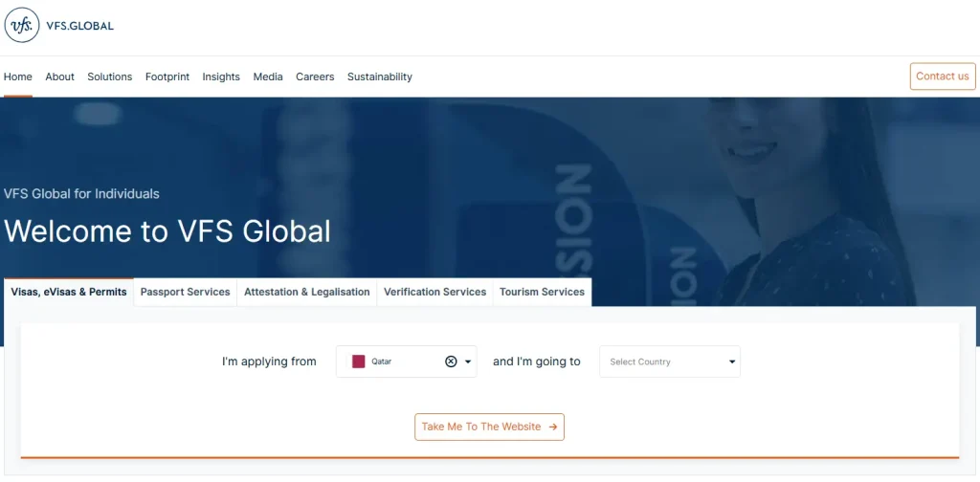Click Take Me To The Website button
The height and width of the screenshot is (482, 980).
(489, 427)
